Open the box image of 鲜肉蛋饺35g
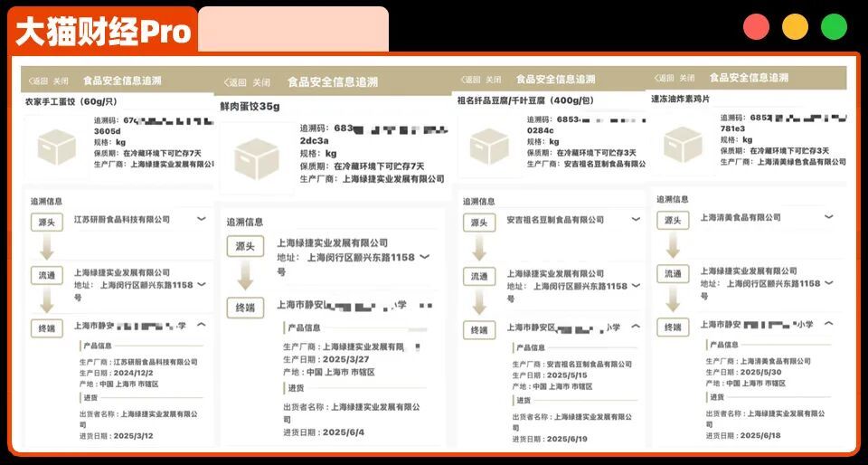This screenshot has width=868, height=465. tap(256, 159)
